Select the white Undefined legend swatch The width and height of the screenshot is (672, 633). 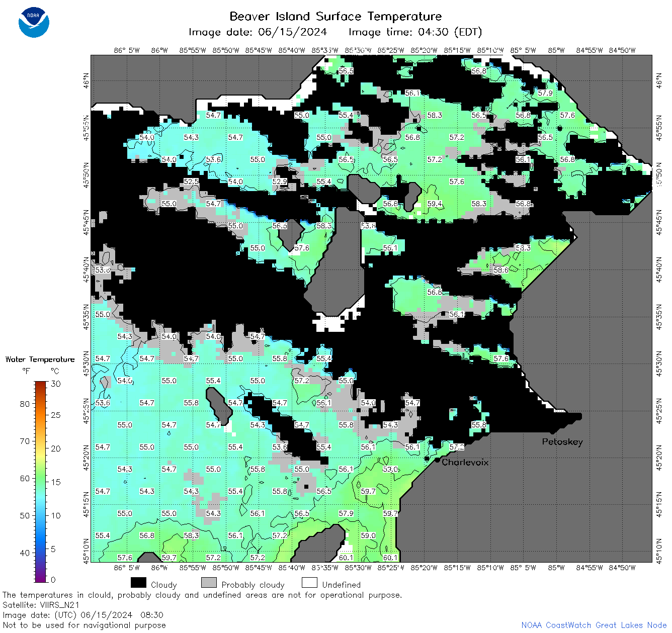coord(309,582)
